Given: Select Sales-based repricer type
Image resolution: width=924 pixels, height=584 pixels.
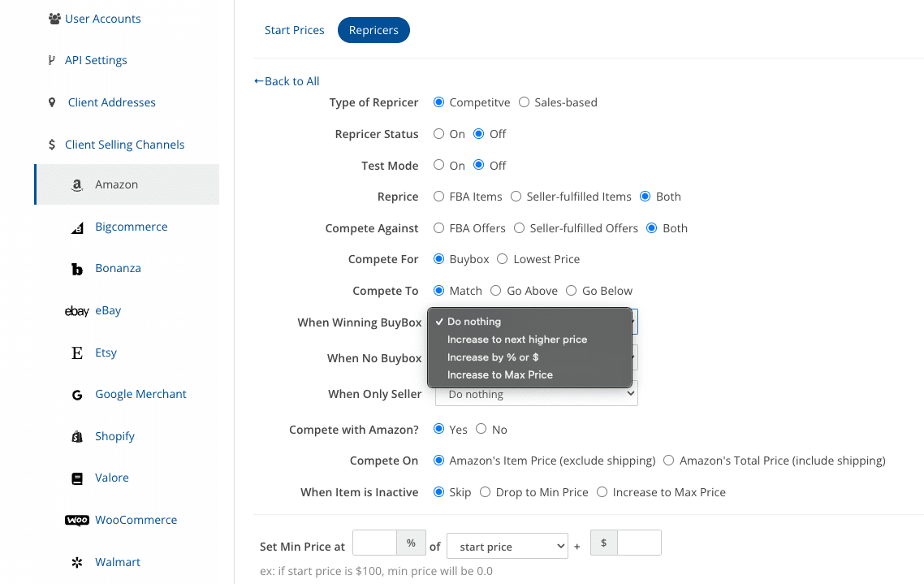Looking at the screenshot, I should tap(524, 102).
